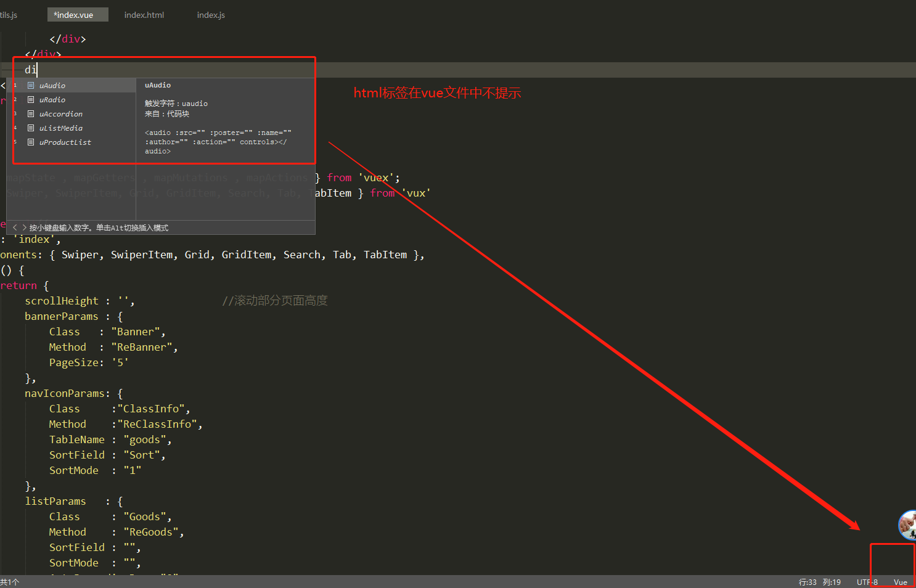Switch to the index.html tab
Image resolution: width=916 pixels, height=588 pixels.
pyautogui.click(x=144, y=15)
